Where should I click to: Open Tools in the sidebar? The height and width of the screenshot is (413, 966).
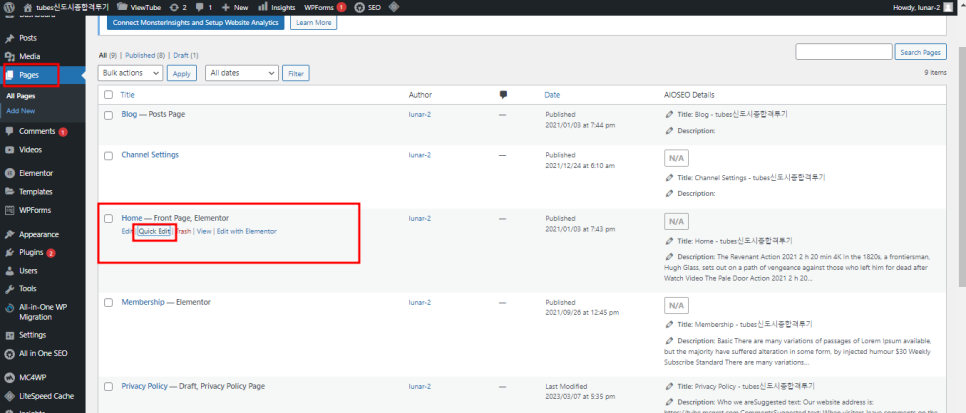pyautogui.click(x=27, y=288)
